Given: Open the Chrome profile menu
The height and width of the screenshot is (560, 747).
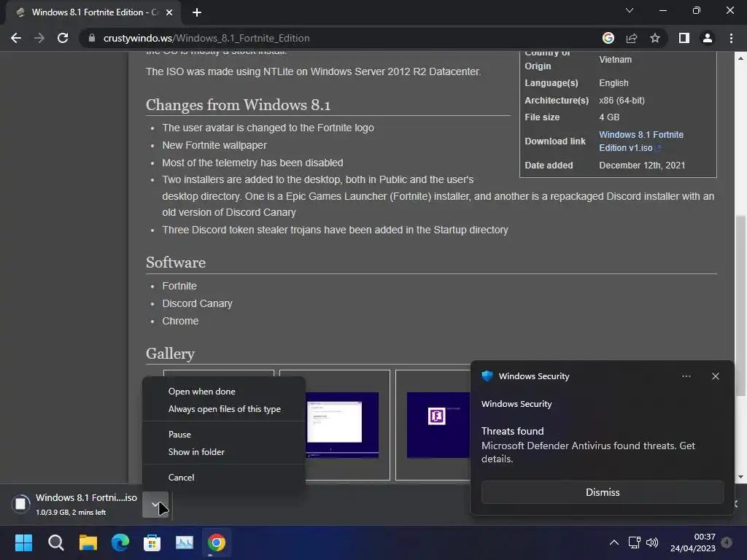Looking at the screenshot, I should click(708, 38).
